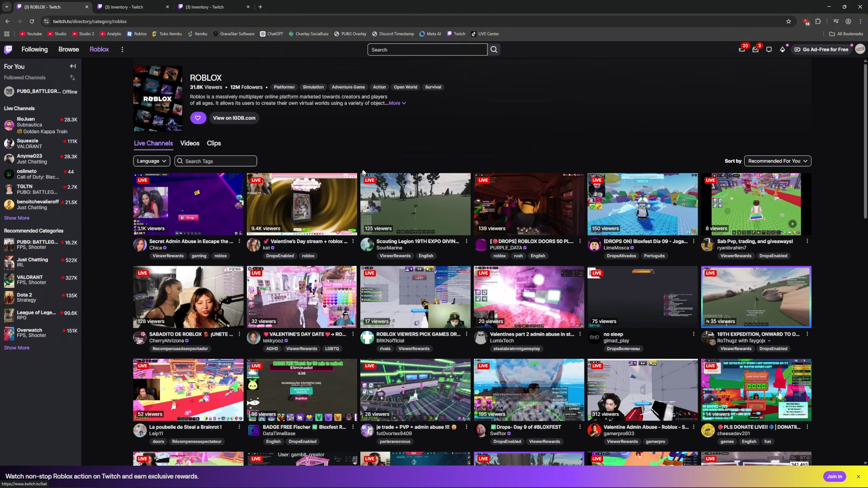Sort followed channels arrows icon

pyautogui.click(x=72, y=78)
